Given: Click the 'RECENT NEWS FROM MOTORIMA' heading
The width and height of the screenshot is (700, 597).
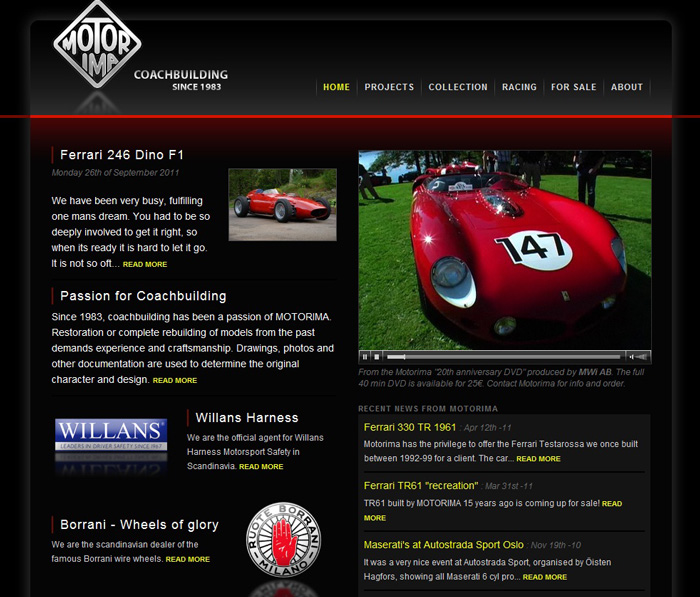Looking at the screenshot, I should 428,409.
